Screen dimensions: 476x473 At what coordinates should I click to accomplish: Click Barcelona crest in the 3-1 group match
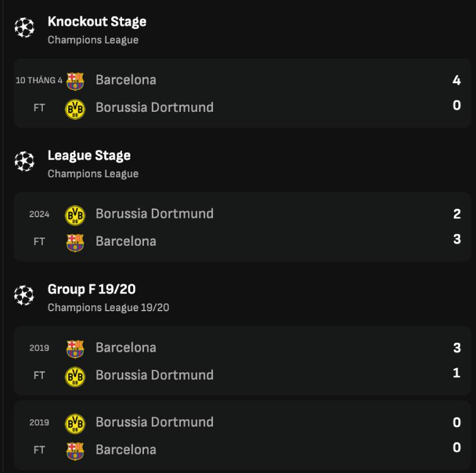75,349
